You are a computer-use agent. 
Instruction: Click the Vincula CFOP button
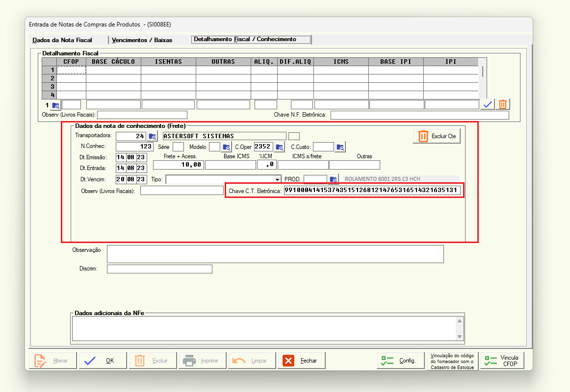point(502,361)
